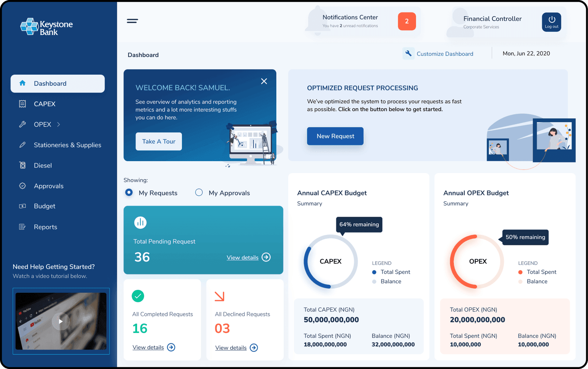
Task: Click the Total CAPEX value 50,000,000,000
Action: pos(331,320)
